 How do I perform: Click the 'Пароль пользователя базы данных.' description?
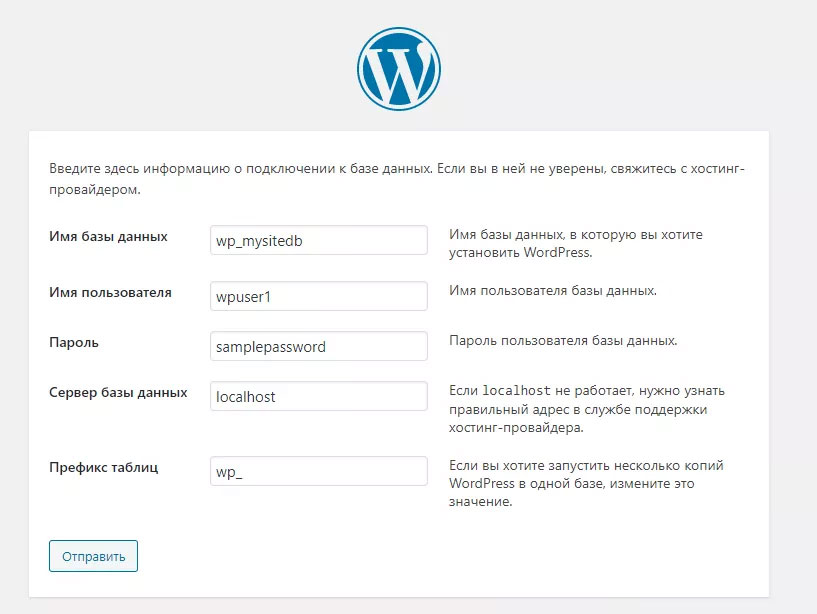point(563,341)
